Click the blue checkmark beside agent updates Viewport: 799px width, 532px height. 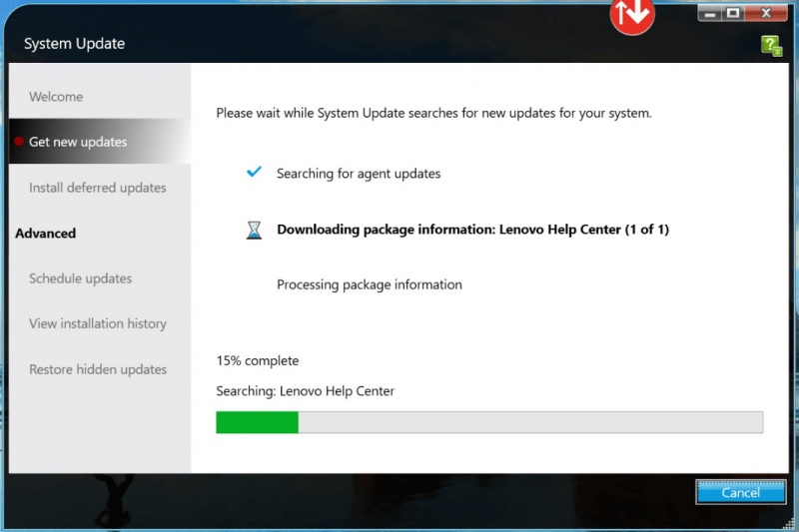(x=254, y=172)
